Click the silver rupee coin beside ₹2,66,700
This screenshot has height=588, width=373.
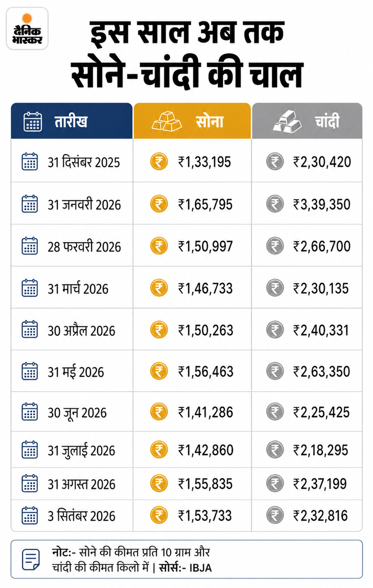click(x=275, y=246)
